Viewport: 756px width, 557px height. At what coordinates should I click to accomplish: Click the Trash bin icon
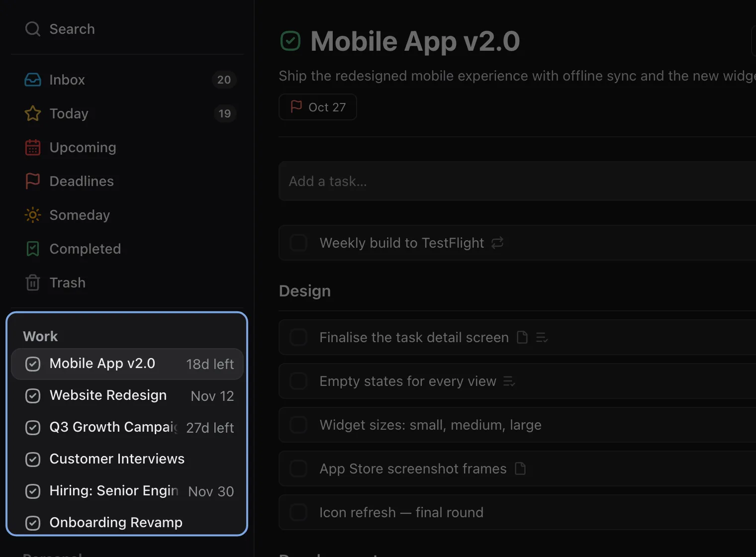click(x=33, y=282)
